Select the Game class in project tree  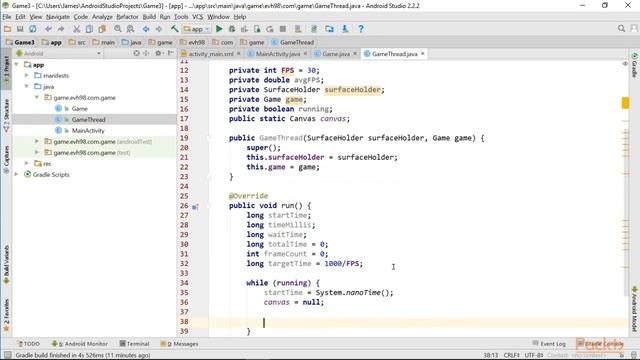80,109
